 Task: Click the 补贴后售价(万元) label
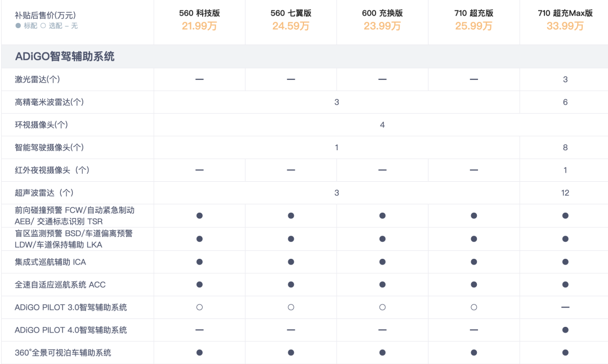pyautogui.click(x=46, y=16)
